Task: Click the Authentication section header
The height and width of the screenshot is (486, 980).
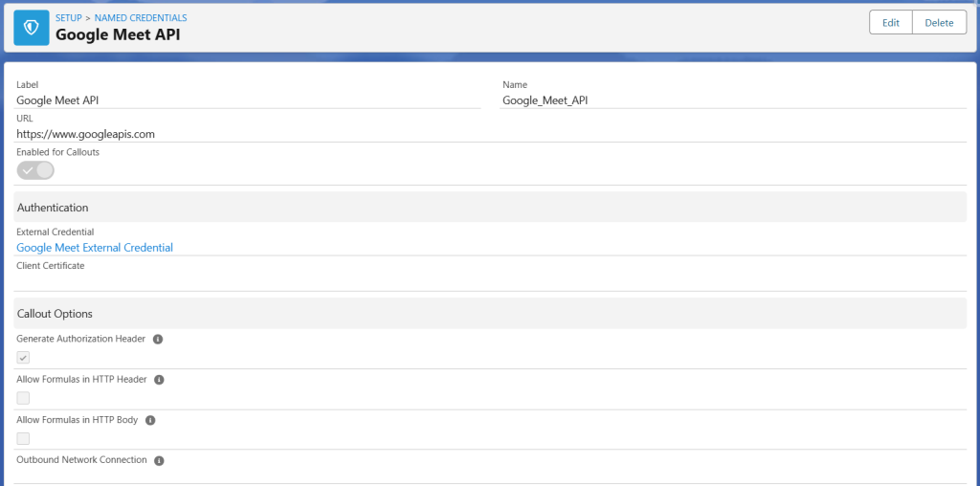Action: 53,208
